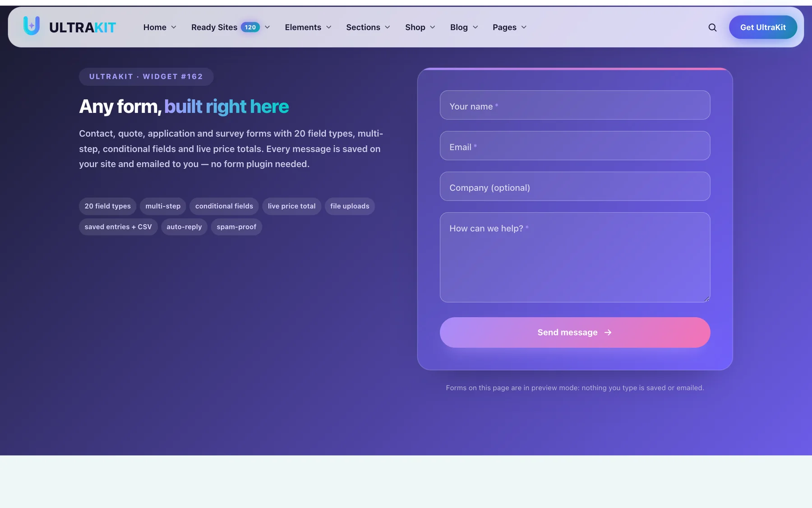
Task: Open the Shop menu item
Action: [x=415, y=28]
